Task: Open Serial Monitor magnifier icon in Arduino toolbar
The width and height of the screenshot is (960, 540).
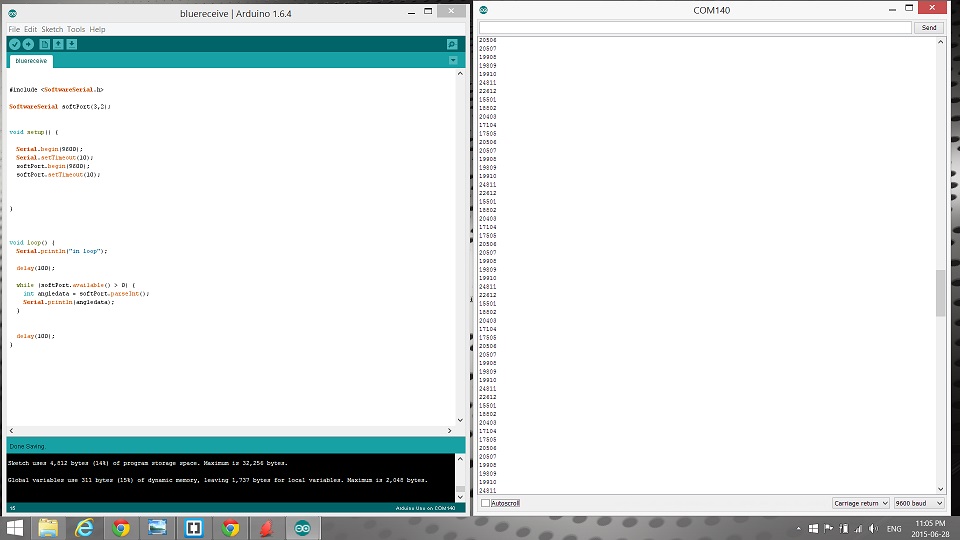Action: coord(452,44)
